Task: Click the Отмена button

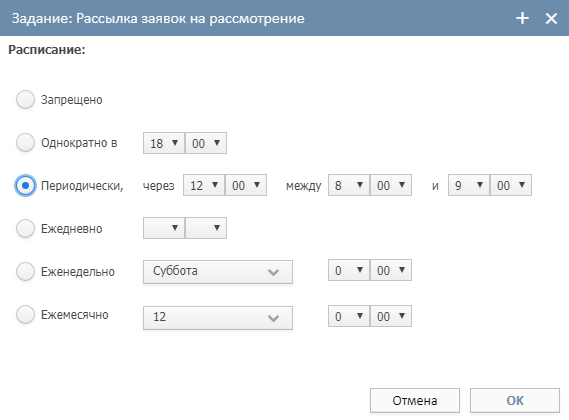Action: [415, 400]
